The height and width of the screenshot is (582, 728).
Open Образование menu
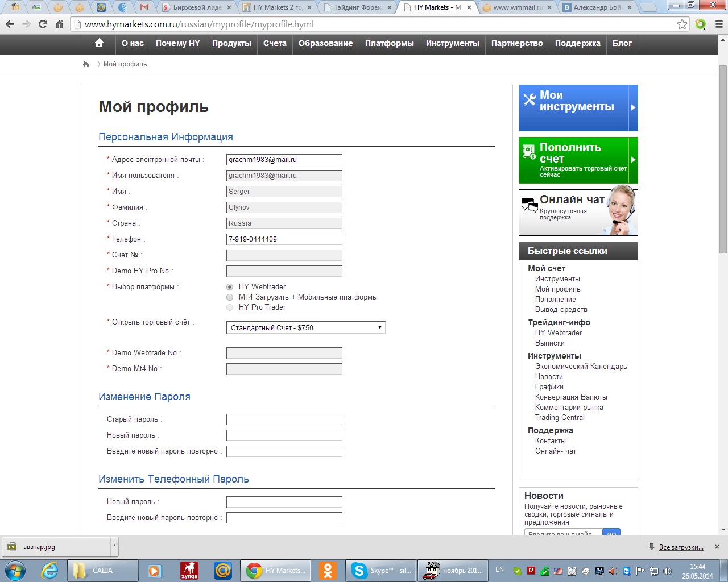[x=326, y=43]
